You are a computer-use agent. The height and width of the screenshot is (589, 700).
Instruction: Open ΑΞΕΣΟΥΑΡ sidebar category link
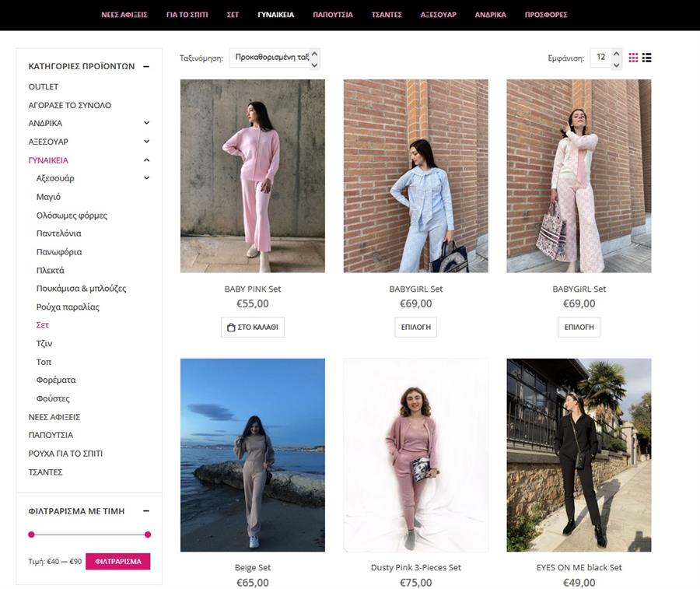coord(48,142)
